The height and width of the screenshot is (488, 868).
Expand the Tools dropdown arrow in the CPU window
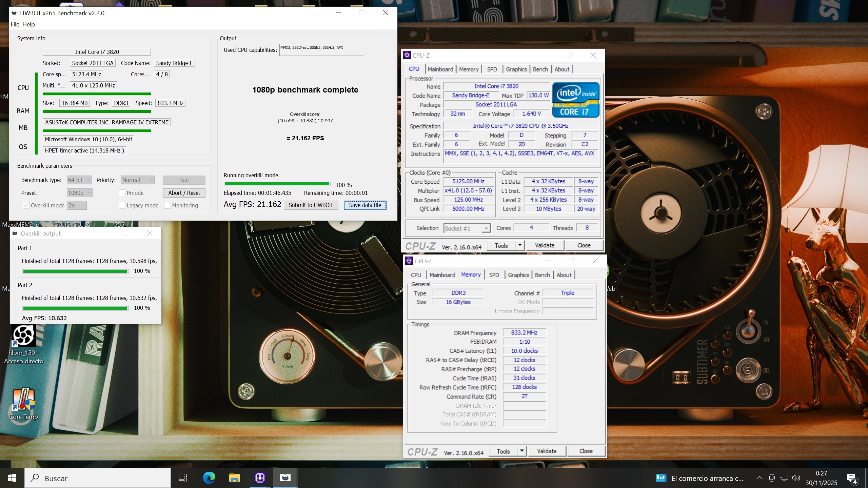[x=519, y=245]
